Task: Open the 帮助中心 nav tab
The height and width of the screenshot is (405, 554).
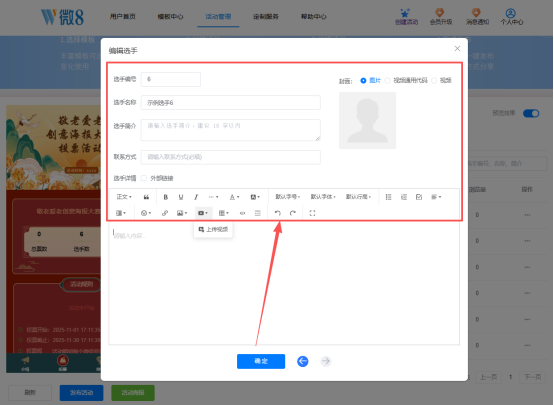Action: click(314, 17)
